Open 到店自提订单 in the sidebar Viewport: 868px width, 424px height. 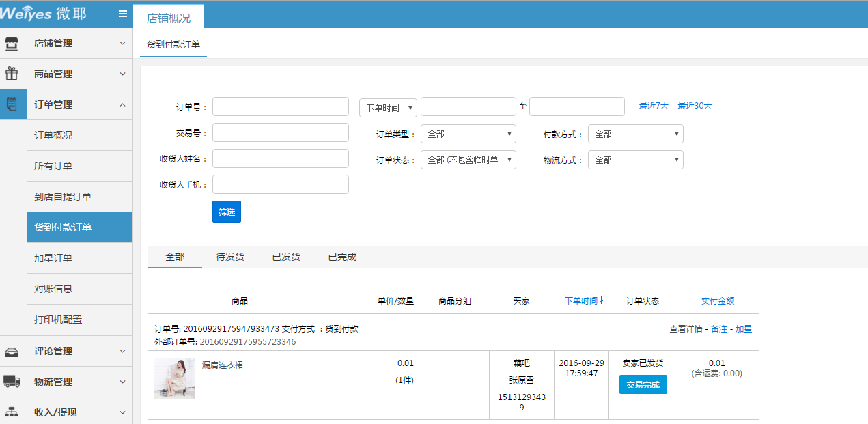point(80,197)
